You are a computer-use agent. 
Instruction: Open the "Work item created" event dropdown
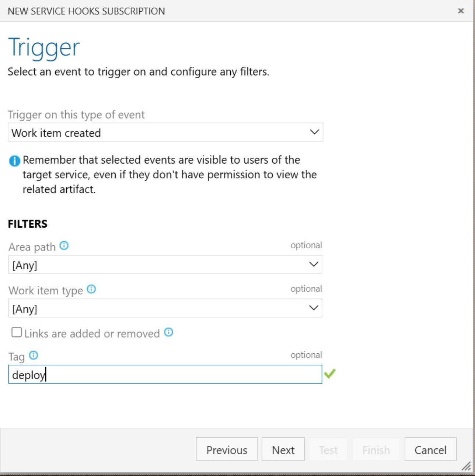tap(165, 132)
